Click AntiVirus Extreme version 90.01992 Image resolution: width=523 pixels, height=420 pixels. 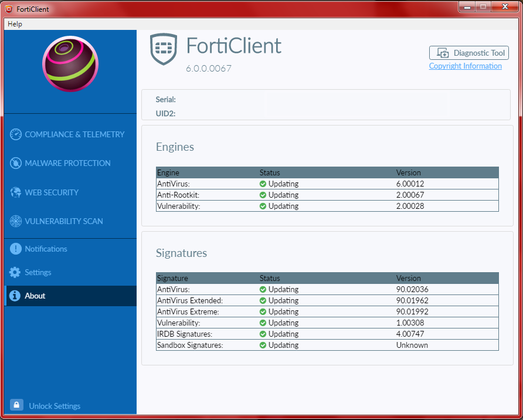coord(412,311)
